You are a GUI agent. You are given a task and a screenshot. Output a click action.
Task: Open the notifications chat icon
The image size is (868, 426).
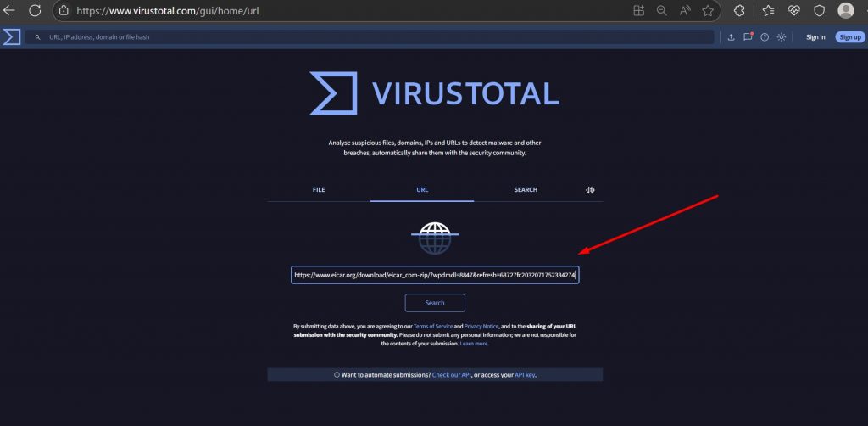click(748, 37)
